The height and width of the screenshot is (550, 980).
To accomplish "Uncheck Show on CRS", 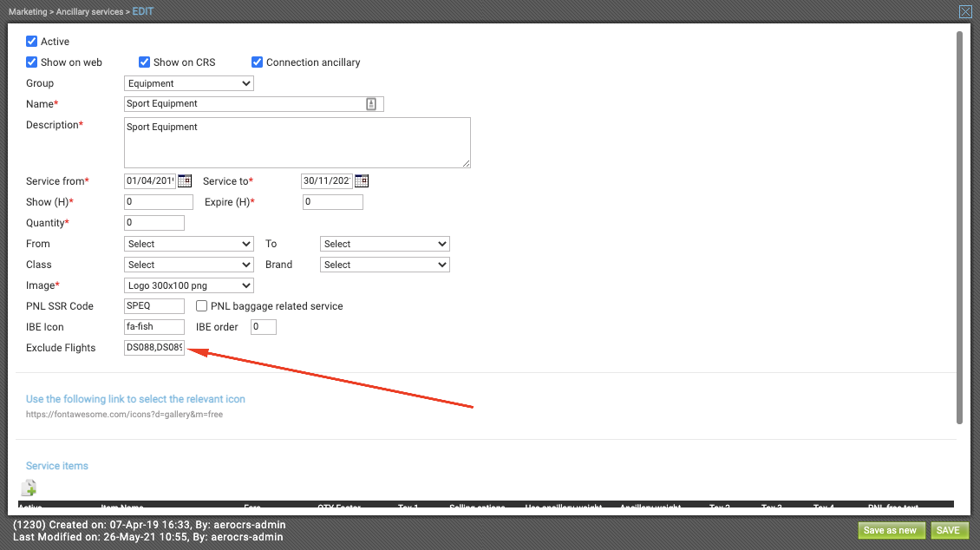I will (x=144, y=62).
